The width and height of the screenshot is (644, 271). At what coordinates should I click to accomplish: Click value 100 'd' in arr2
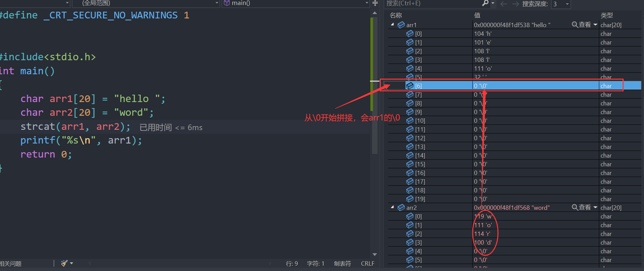coord(483,242)
